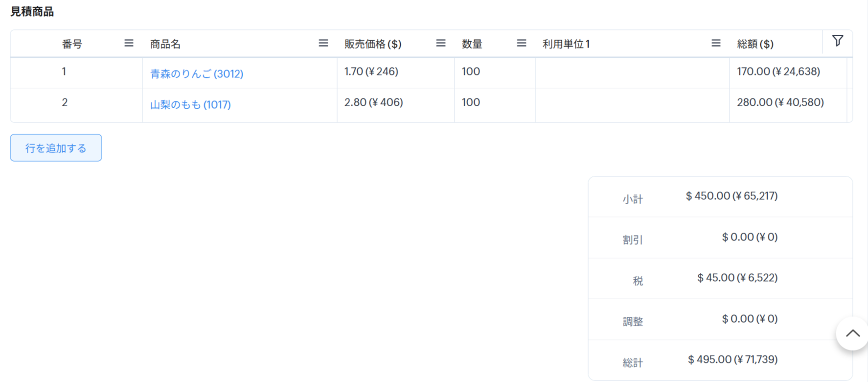Screen dimensions: 868x382
Task: Click the 利用単位1 cell in row 2
Action: [x=632, y=105]
